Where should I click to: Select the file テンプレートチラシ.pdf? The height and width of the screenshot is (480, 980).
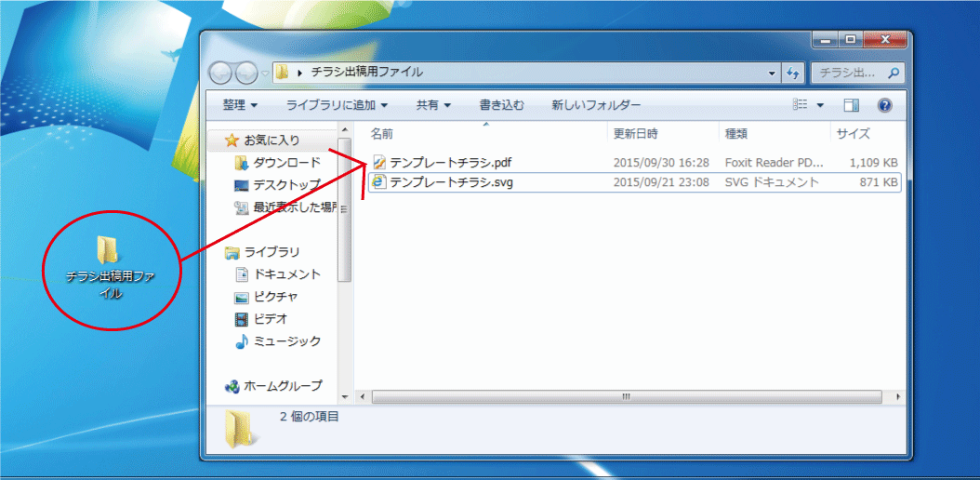click(x=451, y=163)
